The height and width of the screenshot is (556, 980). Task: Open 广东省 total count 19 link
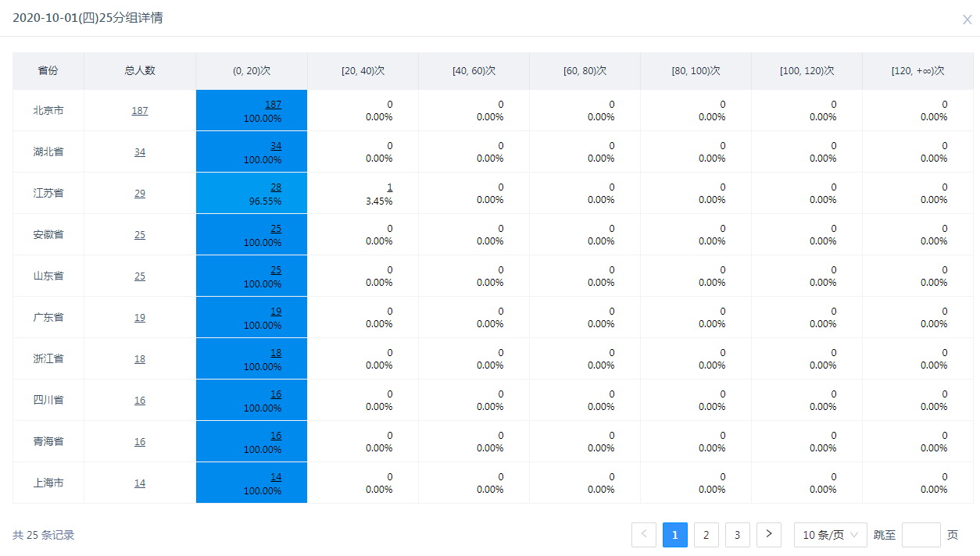(x=140, y=318)
